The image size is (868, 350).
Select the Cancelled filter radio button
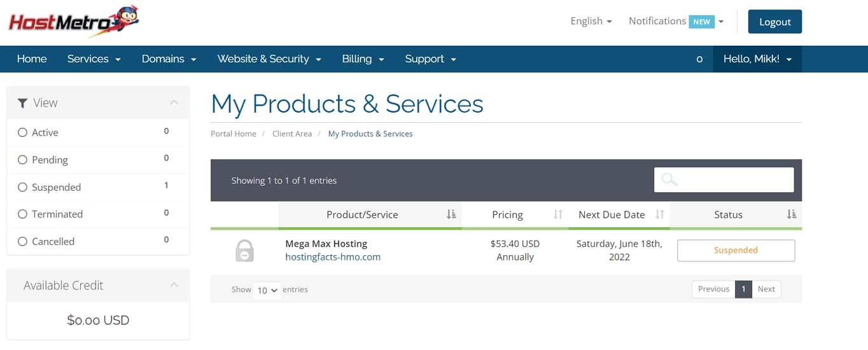[22, 241]
